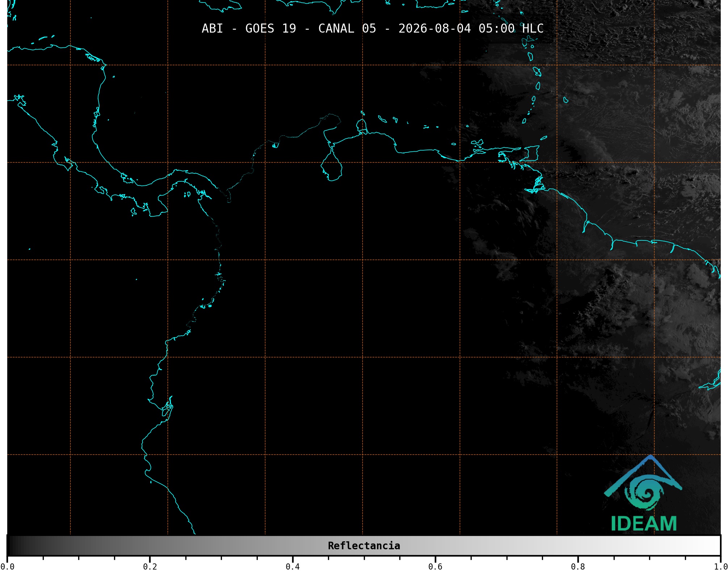Screen dimensions: 728x571
Task: Click the 0.6 colorbar tick label
Action: pos(435,567)
